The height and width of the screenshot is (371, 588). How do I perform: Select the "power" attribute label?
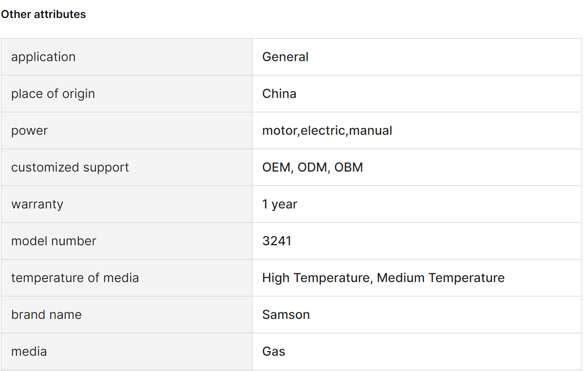pos(29,131)
